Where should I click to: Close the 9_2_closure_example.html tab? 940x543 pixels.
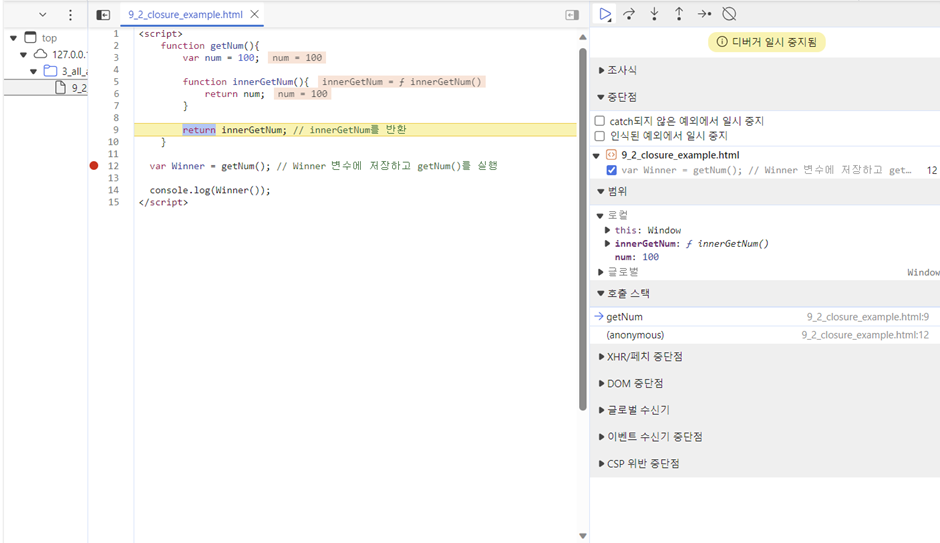point(255,14)
